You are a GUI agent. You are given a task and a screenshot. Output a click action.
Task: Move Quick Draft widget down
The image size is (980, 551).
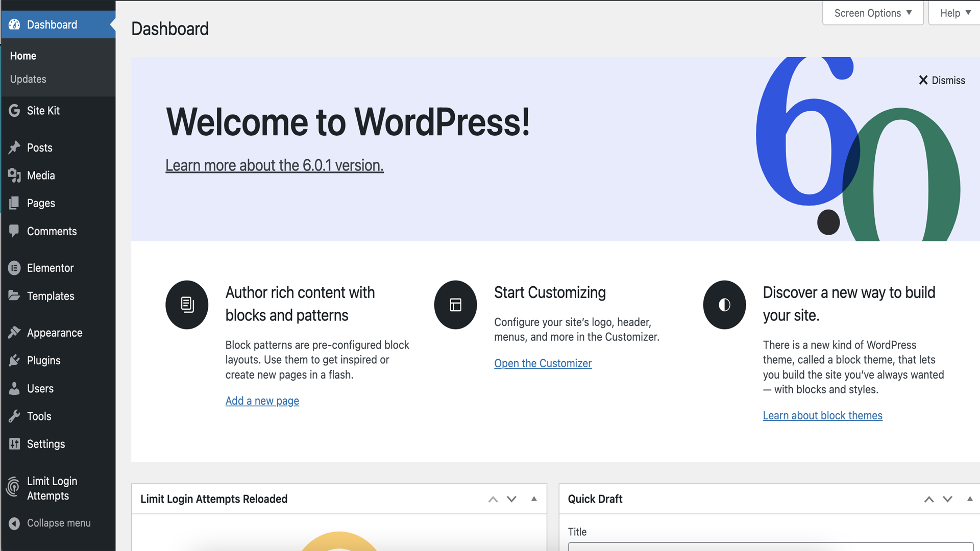tap(947, 499)
